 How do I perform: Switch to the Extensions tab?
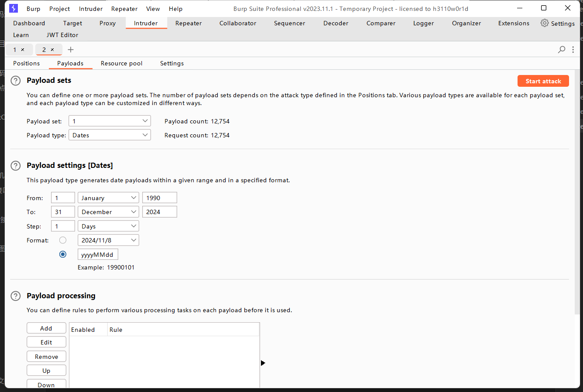pyautogui.click(x=514, y=23)
